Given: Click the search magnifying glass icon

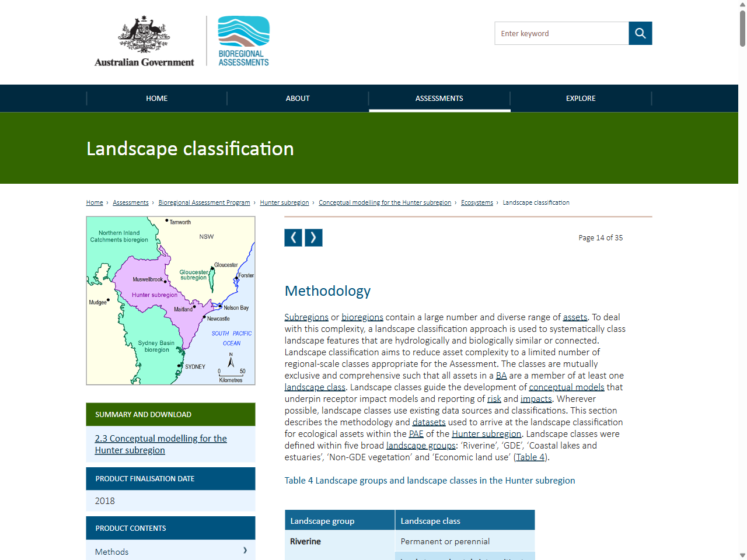Looking at the screenshot, I should (640, 33).
